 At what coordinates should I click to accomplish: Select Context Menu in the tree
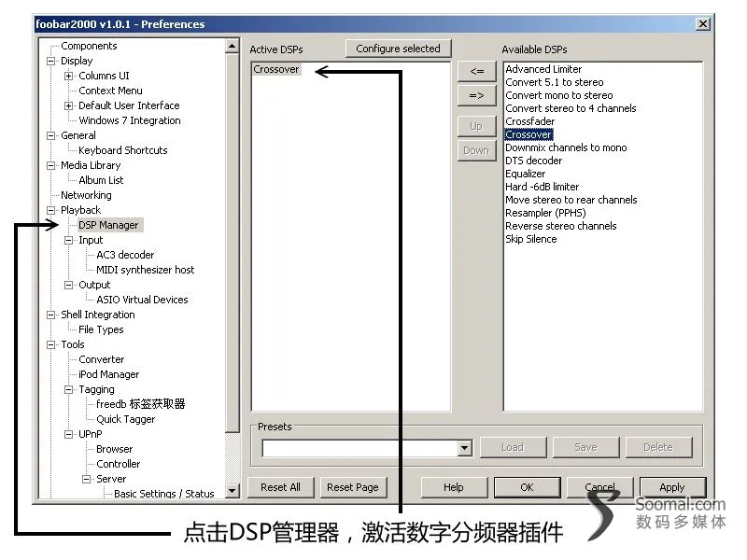coord(110,91)
